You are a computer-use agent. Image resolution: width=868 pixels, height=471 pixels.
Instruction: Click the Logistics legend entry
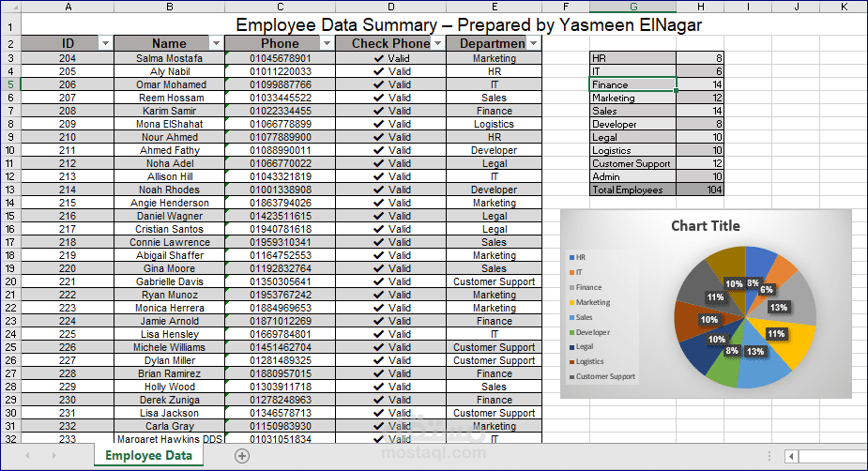[x=586, y=361]
